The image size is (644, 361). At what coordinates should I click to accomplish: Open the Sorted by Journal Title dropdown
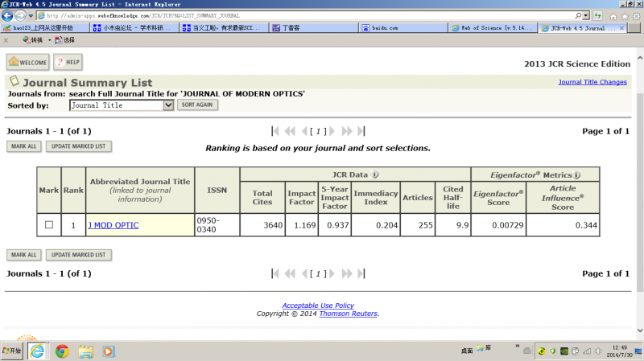pos(122,105)
